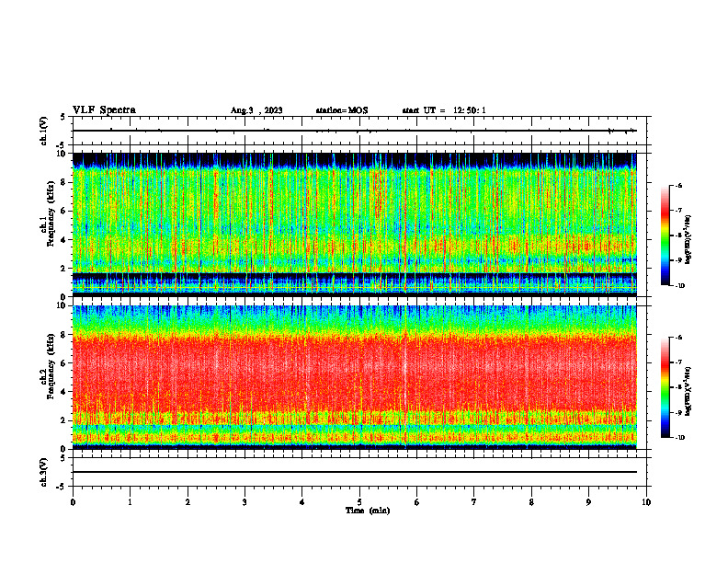
Task: Click the "start UT = 12:50: 1" text
Action: tap(444, 110)
